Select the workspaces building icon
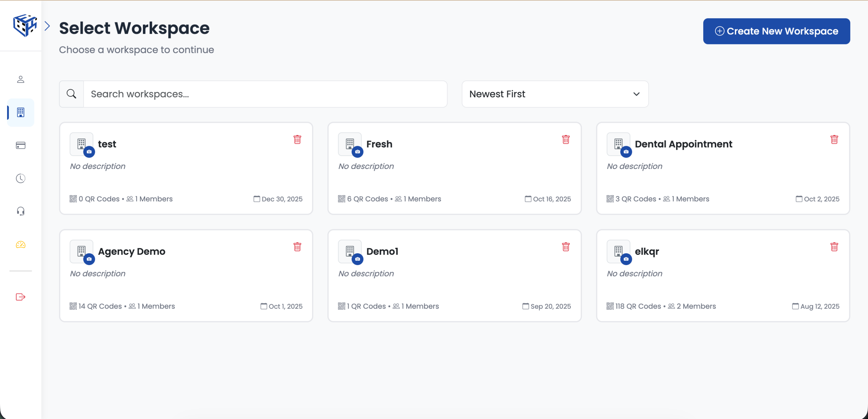The height and width of the screenshot is (419, 868). coord(20,112)
